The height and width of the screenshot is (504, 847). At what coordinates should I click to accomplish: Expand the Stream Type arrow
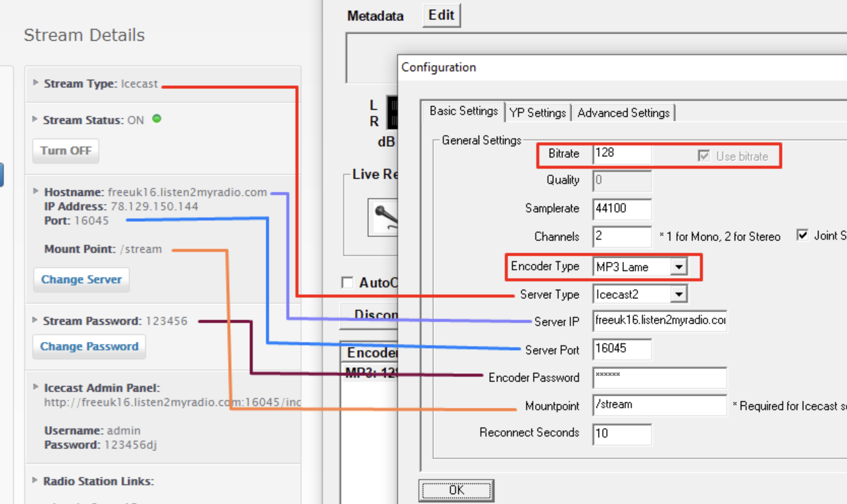(x=35, y=83)
